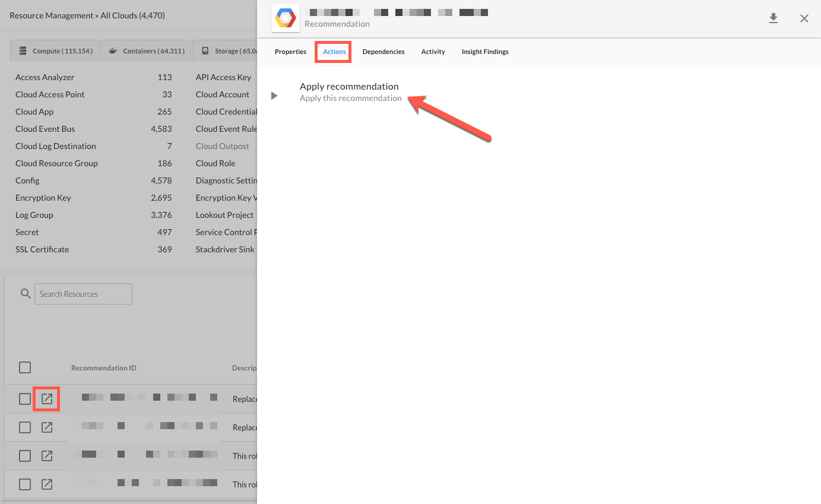Screen dimensions: 821x504
Task: Open details icon for second 'Replace' row
Action: (x=47, y=427)
